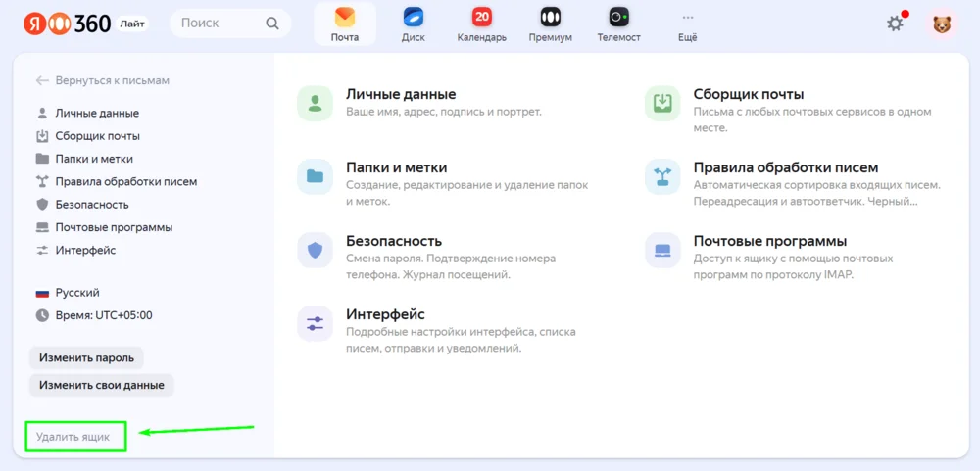This screenshot has width=980, height=471.
Task: Click the purple sliders tile icon
Action: tap(315, 323)
